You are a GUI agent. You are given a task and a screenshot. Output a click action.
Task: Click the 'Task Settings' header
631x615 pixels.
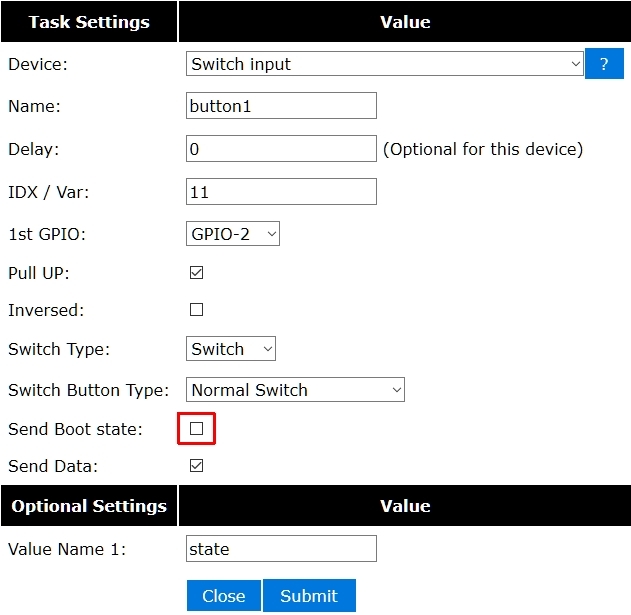coord(89,22)
